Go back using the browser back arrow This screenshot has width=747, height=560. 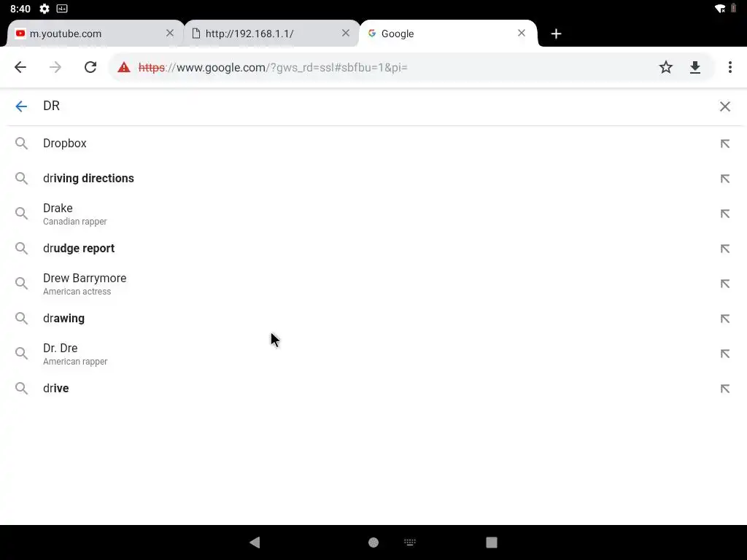pos(20,67)
